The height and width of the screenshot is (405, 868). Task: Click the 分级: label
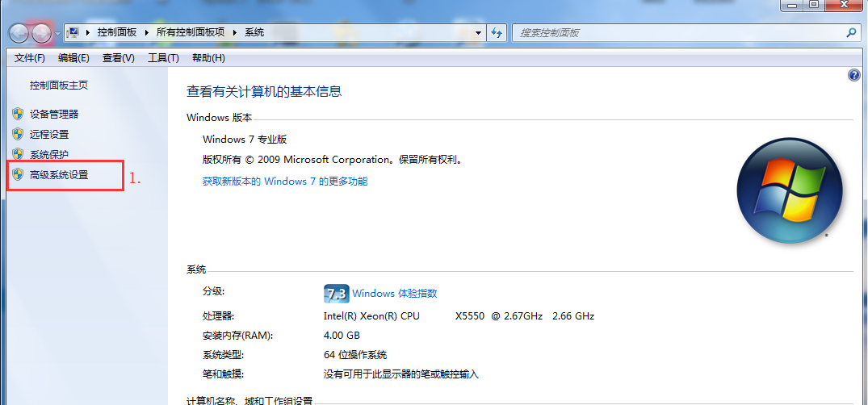point(214,291)
